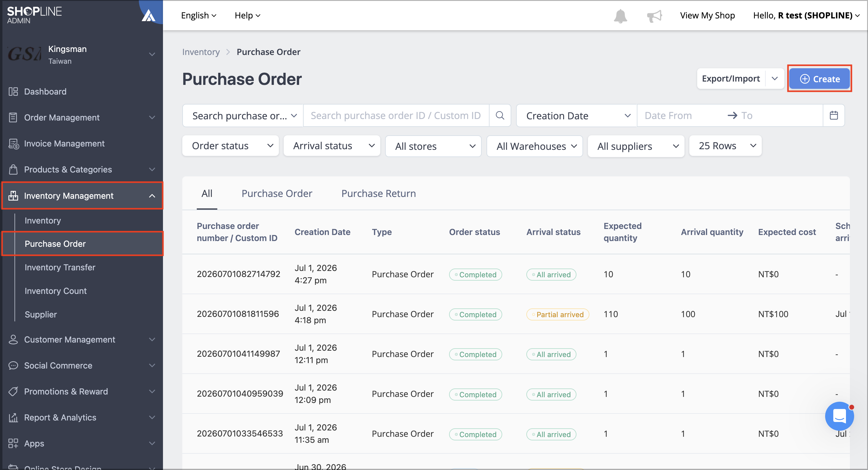Screen dimensions: 868x470
Task: Open Inventory Transfer in the sidebar
Action: [60, 267]
